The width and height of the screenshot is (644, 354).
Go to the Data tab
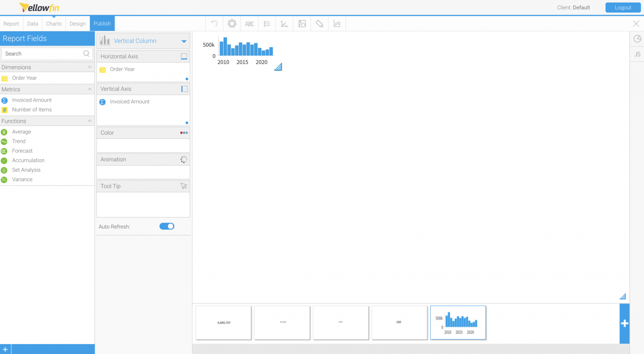click(32, 23)
